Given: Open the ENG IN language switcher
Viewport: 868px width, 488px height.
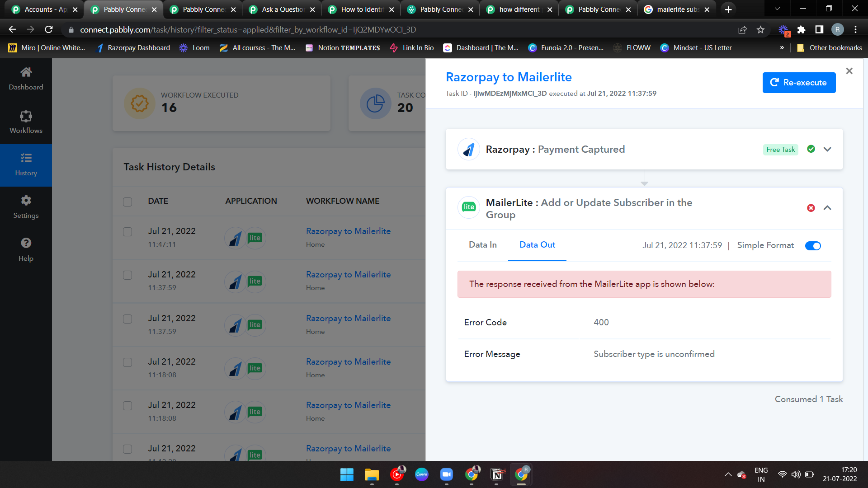Looking at the screenshot, I should click(x=761, y=474).
